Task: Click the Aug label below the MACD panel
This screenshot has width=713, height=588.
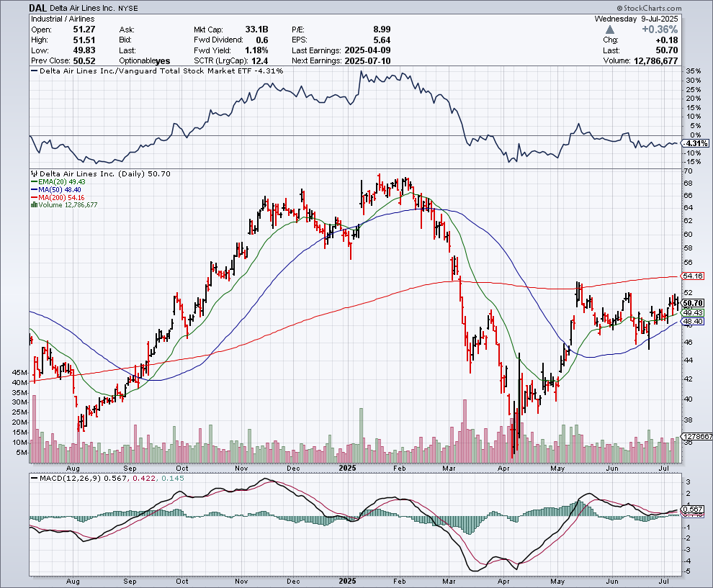Action: point(73,582)
